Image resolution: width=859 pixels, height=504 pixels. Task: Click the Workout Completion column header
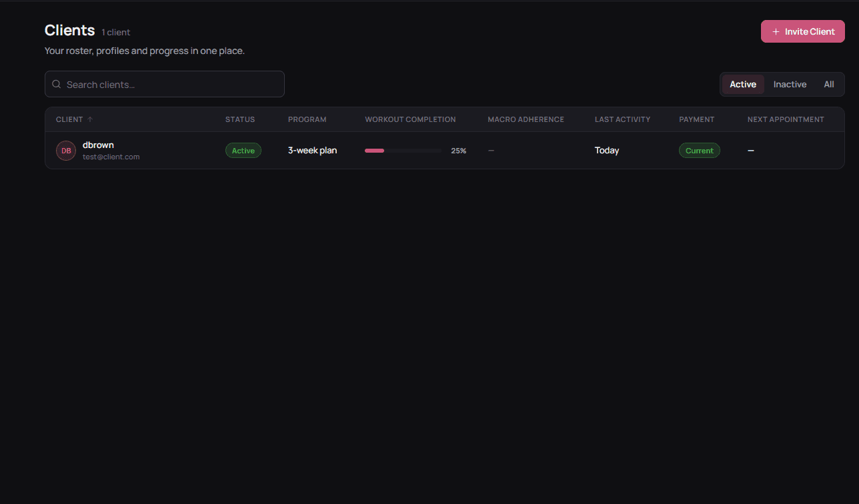410,120
